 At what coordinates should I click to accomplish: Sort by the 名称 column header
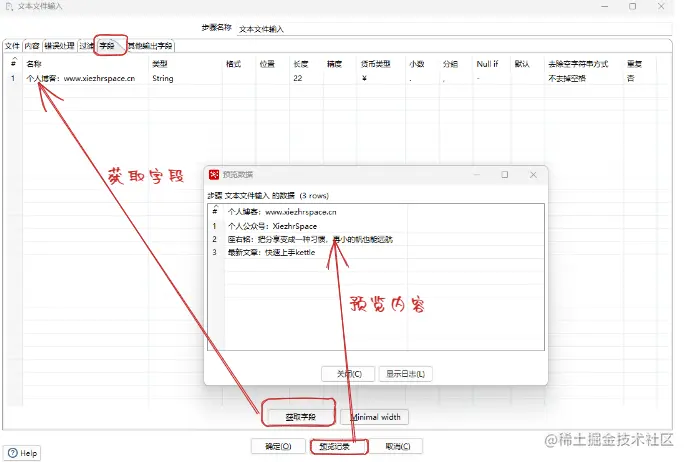point(86,64)
